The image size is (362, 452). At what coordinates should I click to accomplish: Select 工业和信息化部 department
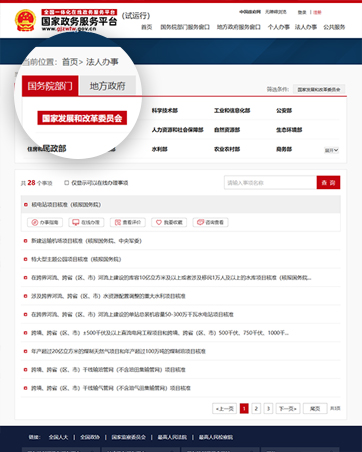click(x=232, y=111)
